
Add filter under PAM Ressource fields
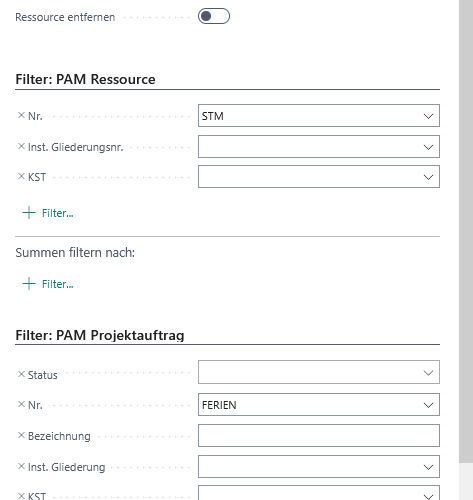point(48,213)
